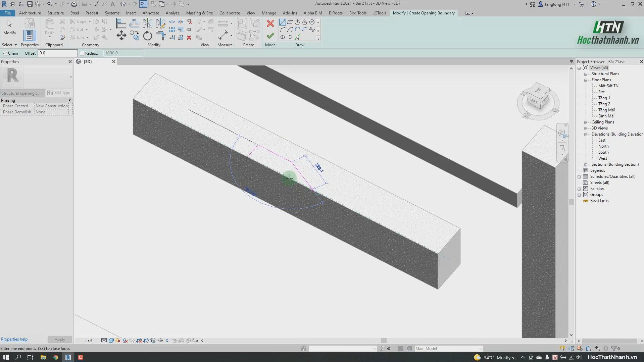Click the Align tool icon
Screen dimensions: 644x362
[121, 23]
